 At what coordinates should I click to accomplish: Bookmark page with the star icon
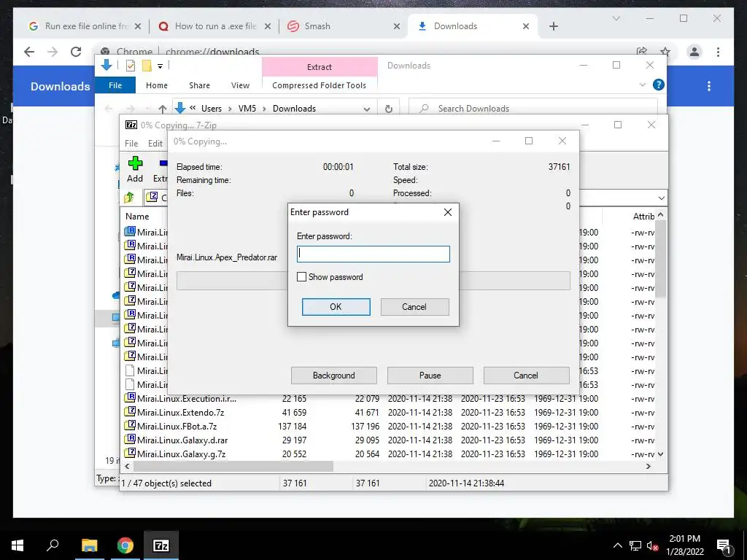tap(665, 52)
